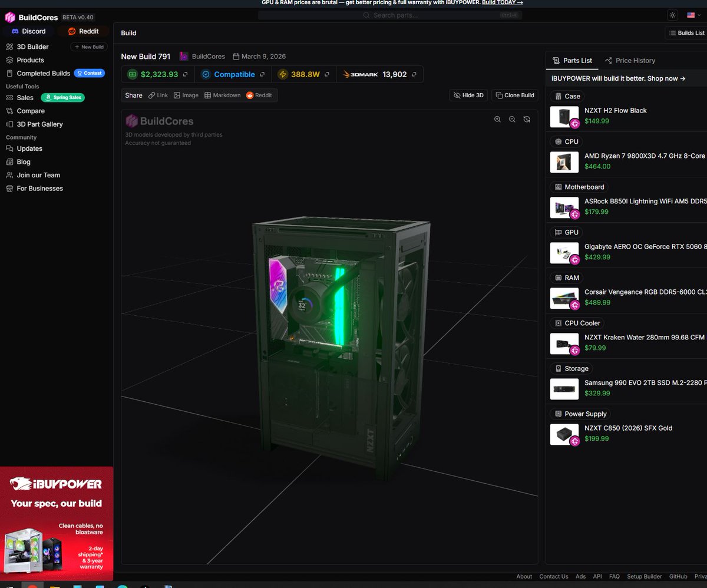This screenshot has width=707, height=588.
Task: Open the Builds List panel
Action: pos(686,33)
